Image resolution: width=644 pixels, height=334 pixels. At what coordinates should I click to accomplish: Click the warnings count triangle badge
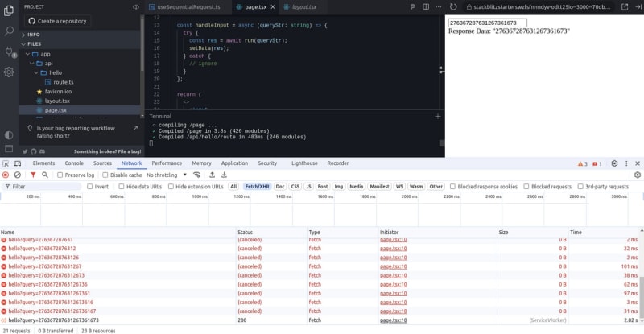pyautogui.click(x=583, y=163)
